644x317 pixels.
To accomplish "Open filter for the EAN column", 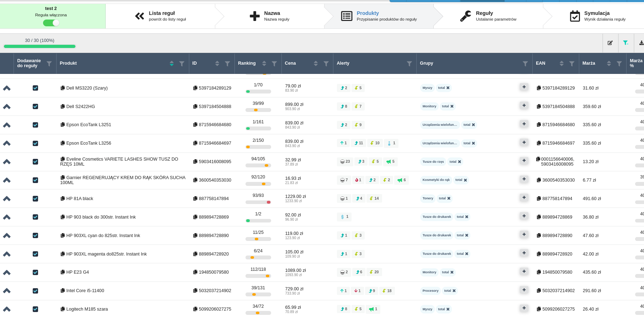I will click(x=572, y=64).
